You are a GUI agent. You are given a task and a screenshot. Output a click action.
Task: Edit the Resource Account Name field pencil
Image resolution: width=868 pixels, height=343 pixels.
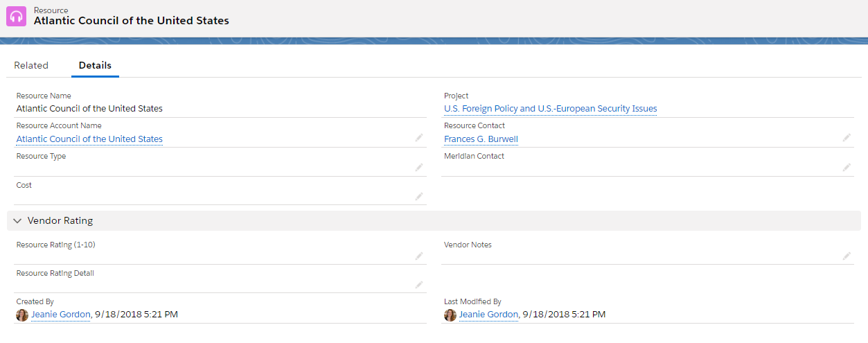coord(419,138)
